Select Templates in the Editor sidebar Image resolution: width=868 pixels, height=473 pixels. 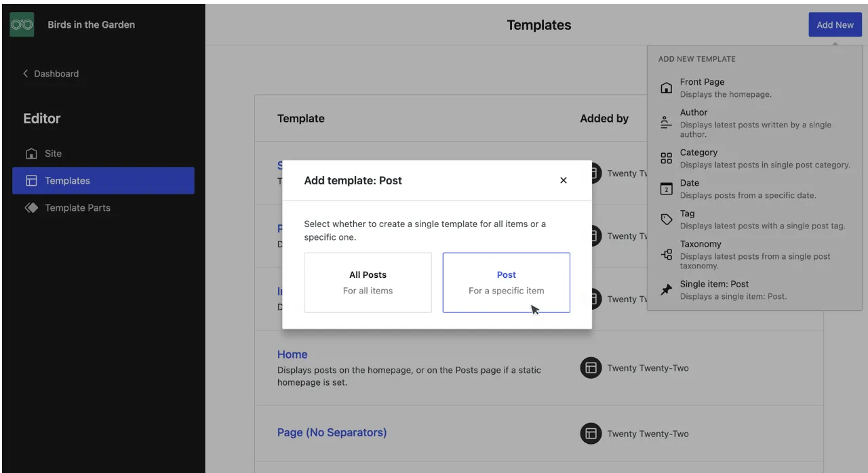(103, 181)
